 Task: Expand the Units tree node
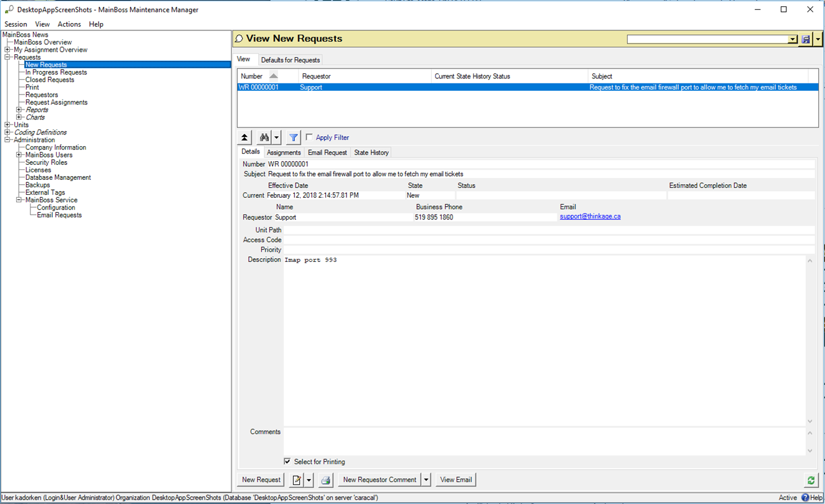tap(7, 125)
